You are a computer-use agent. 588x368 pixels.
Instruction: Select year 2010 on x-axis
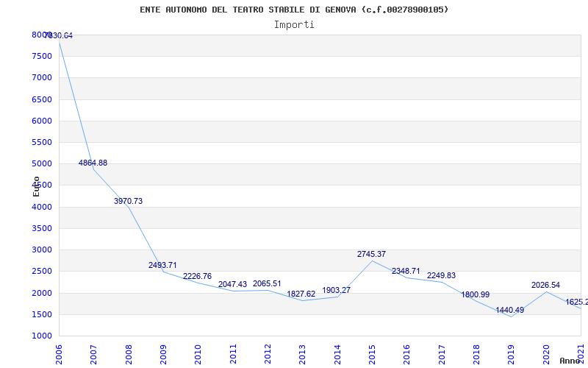[x=198, y=352]
